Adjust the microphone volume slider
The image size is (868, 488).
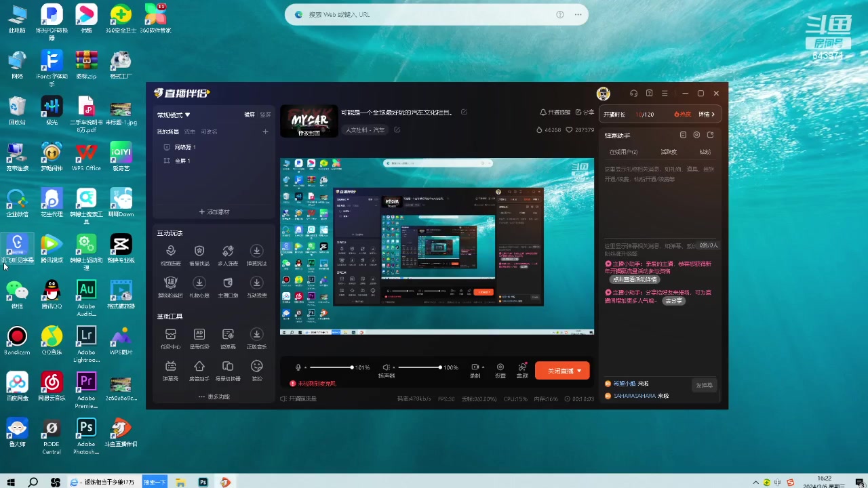(332, 367)
